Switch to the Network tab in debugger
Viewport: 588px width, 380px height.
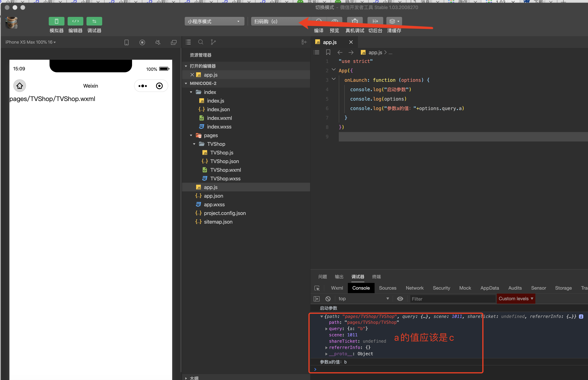414,288
